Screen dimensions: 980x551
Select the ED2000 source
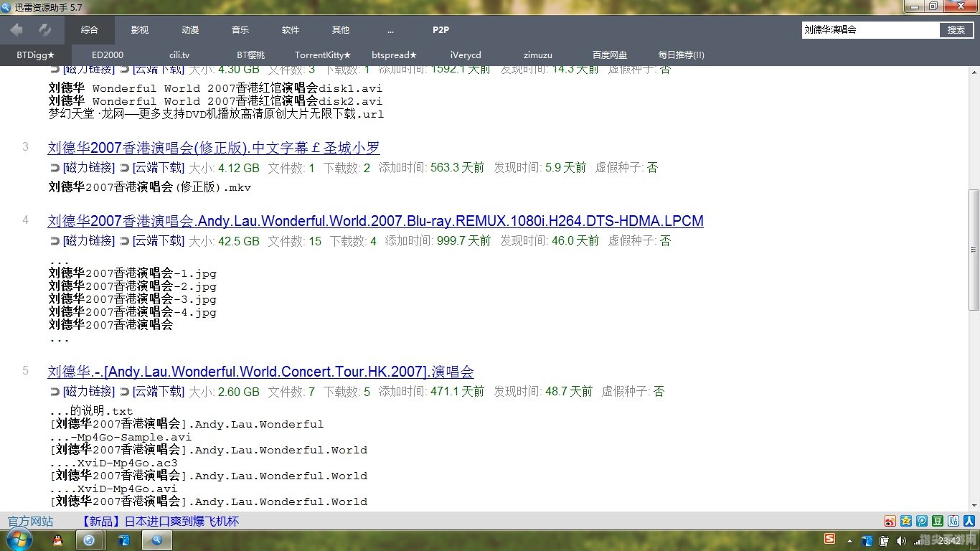coord(108,55)
